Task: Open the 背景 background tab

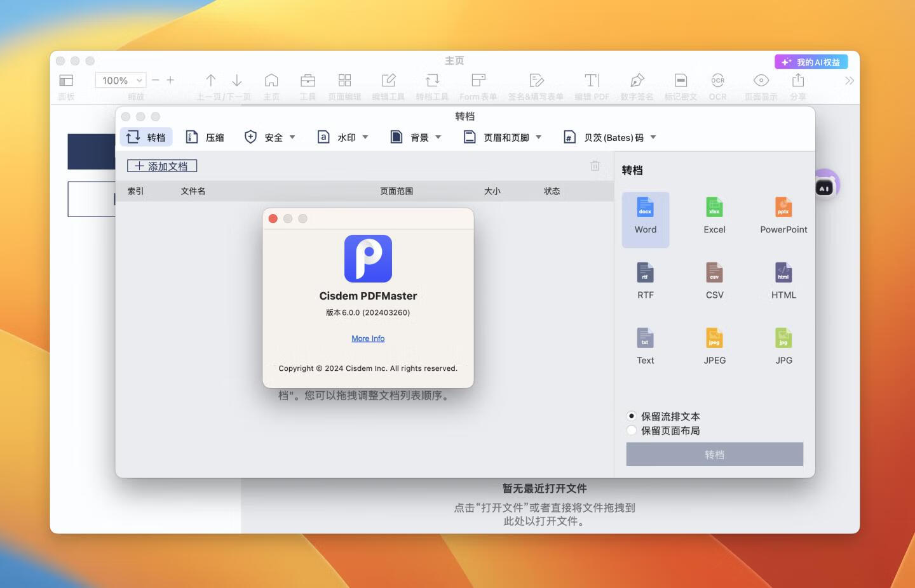Action: coord(409,137)
